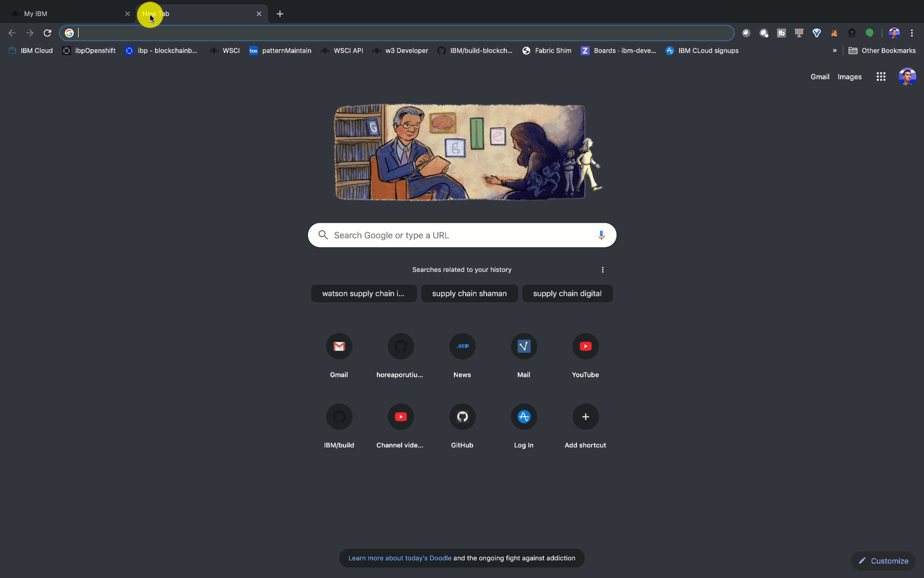Select the 'watson supply chain i...' suggestion
Screen dimensions: 924x578
click(x=364, y=294)
